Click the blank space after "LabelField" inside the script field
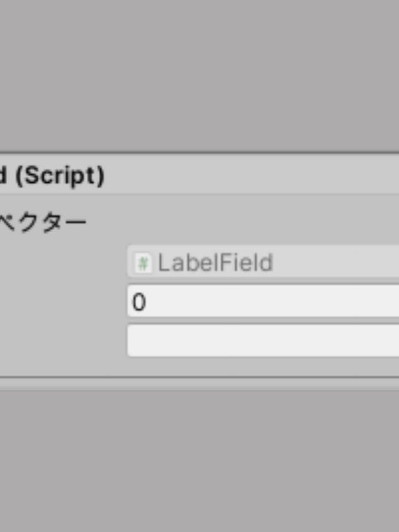Screen dimensions: 399x532 pos(336,261)
